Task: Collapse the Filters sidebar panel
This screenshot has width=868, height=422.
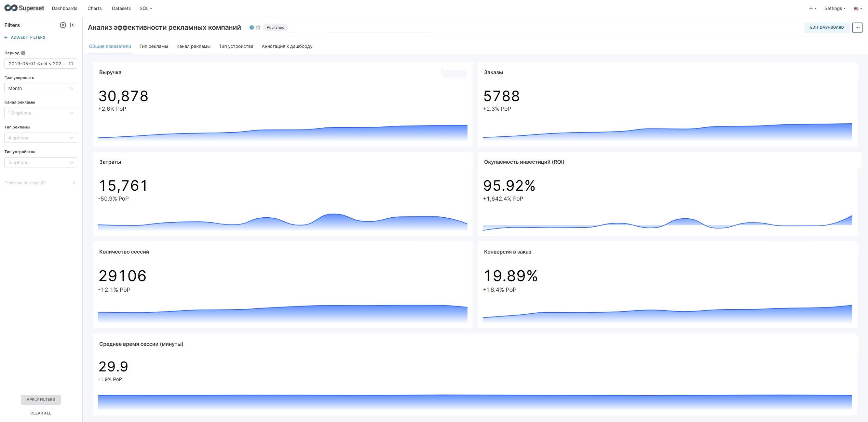Action: coord(73,25)
